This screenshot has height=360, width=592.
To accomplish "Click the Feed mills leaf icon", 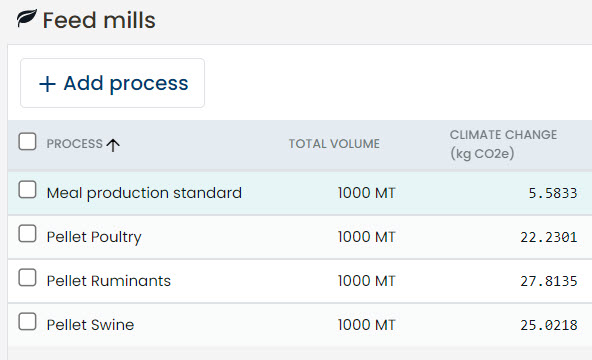I will 27,18.
